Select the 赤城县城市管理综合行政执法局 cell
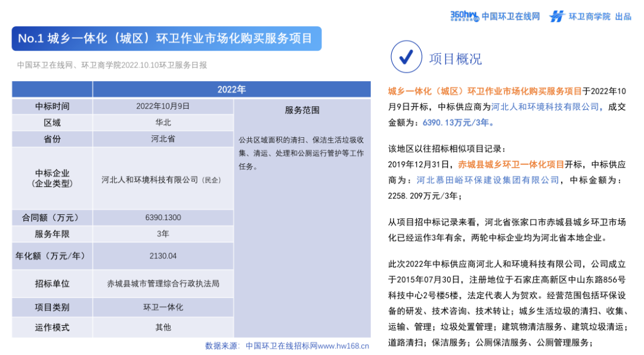Screen dimensions: 644x355 tap(163, 283)
